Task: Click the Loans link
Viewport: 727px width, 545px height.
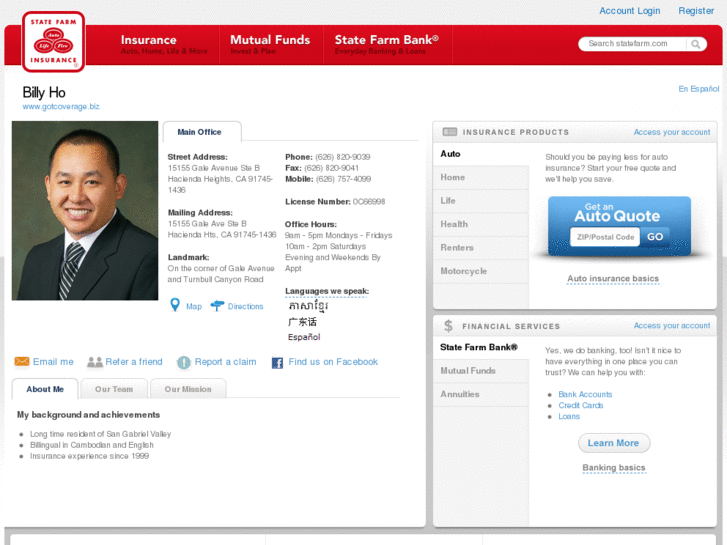Action: 569,417
